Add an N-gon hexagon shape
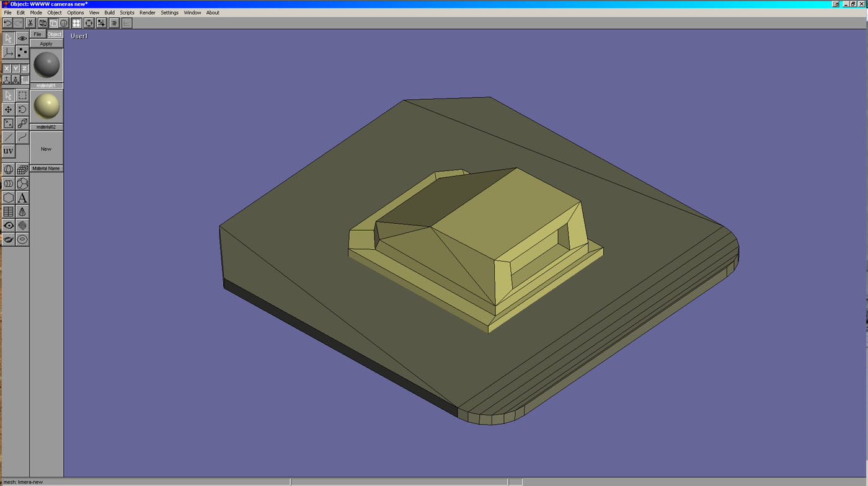The height and width of the screenshot is (486, 868). coord(8,198)
